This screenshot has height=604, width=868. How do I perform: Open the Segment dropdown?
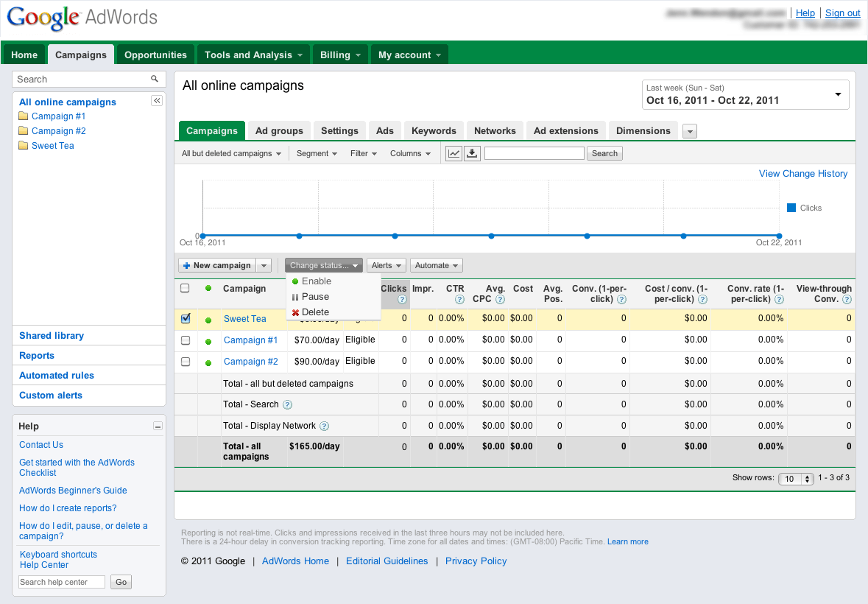coord(317,153)
